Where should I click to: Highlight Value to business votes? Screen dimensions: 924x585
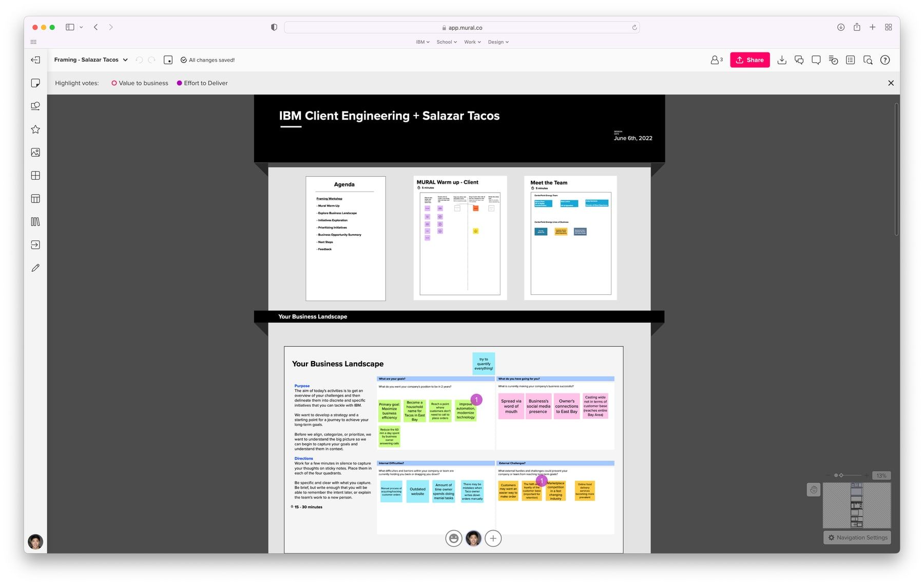[x=140, y=83]
